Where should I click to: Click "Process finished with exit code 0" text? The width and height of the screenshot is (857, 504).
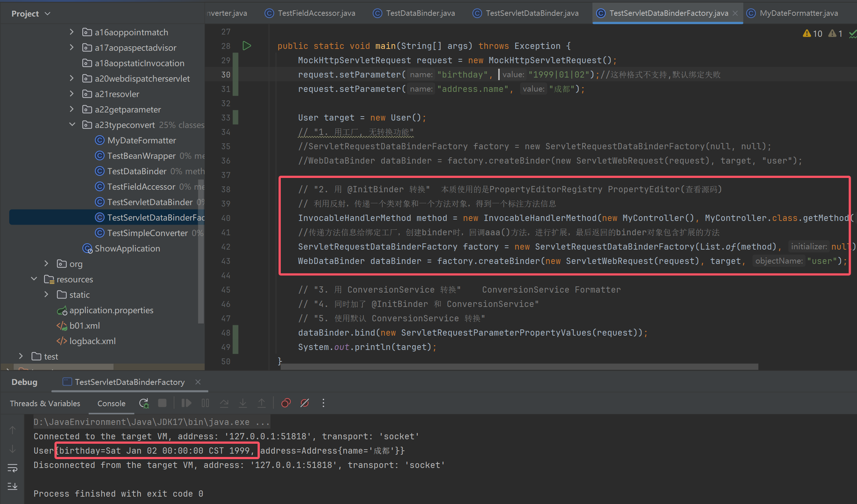(x=118, y=494)
